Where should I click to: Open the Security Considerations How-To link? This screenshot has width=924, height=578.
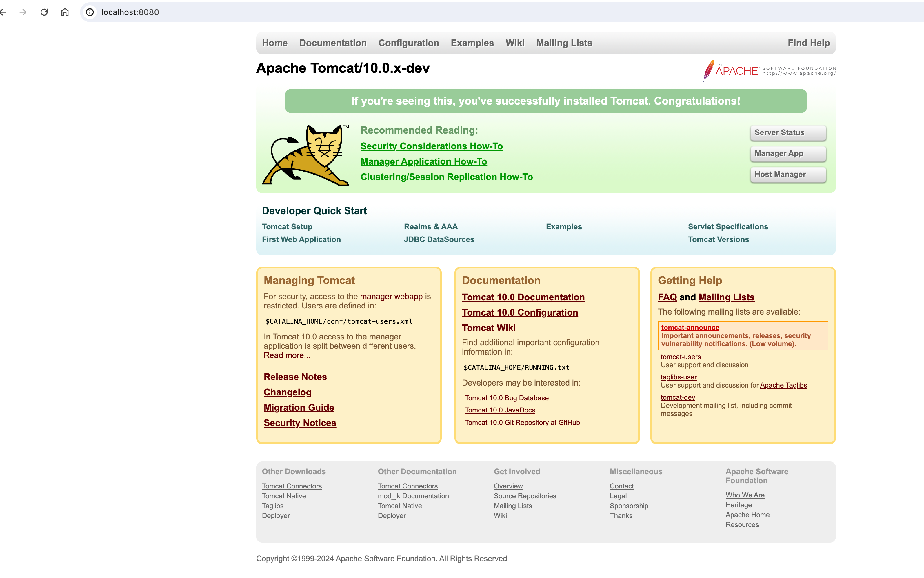(x=432, y=146)
